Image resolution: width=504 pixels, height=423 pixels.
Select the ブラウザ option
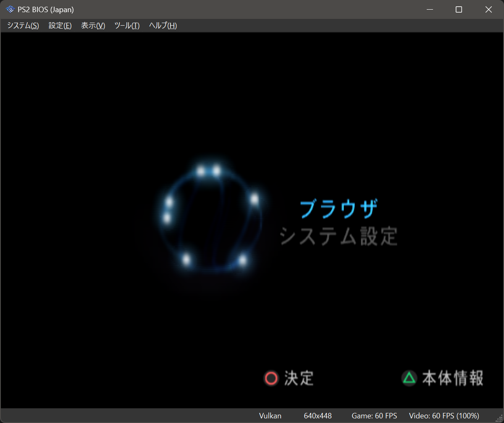click(339, 209)
